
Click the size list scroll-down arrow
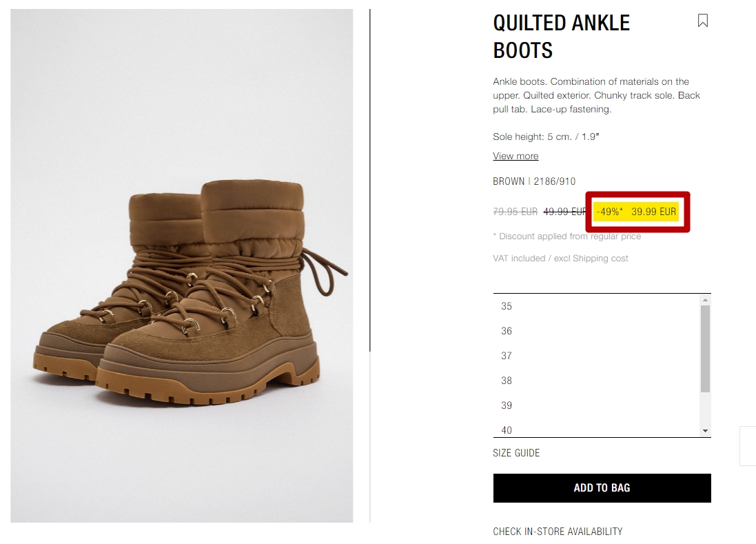[706, 431]
